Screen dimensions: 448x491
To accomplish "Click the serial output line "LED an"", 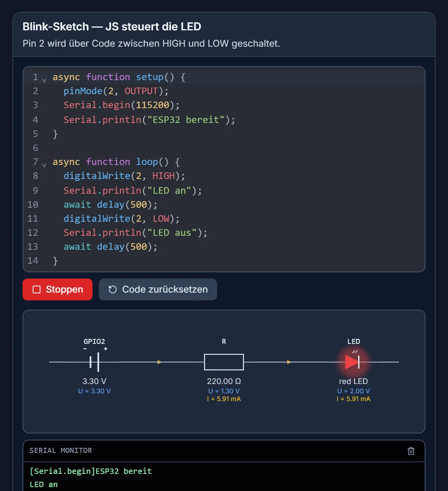I will pos(44,485).
